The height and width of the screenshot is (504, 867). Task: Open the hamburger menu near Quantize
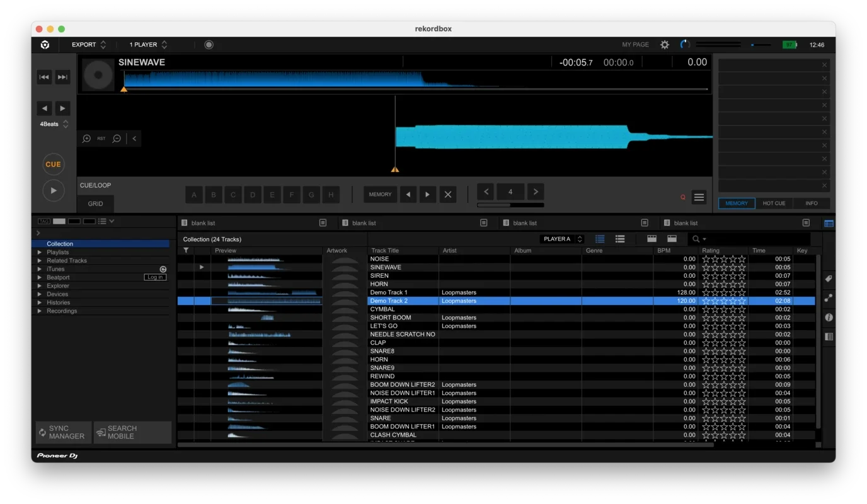699,197
